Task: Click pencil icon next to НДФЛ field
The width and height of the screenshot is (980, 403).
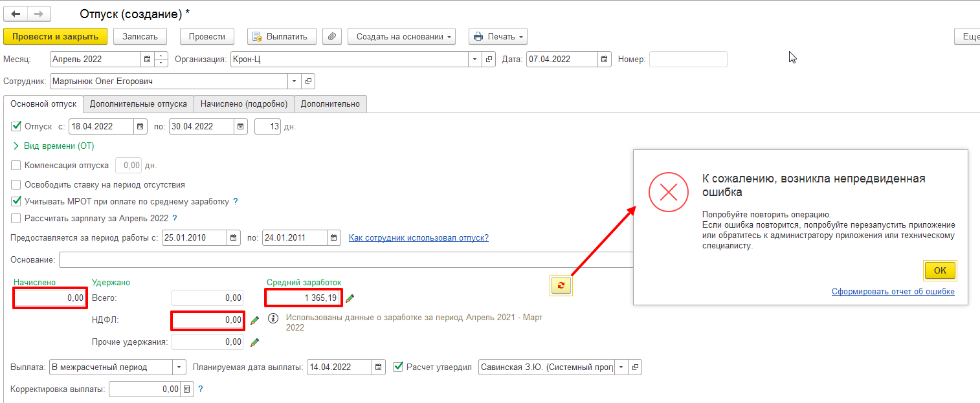Action: click(x=254, y=320)
